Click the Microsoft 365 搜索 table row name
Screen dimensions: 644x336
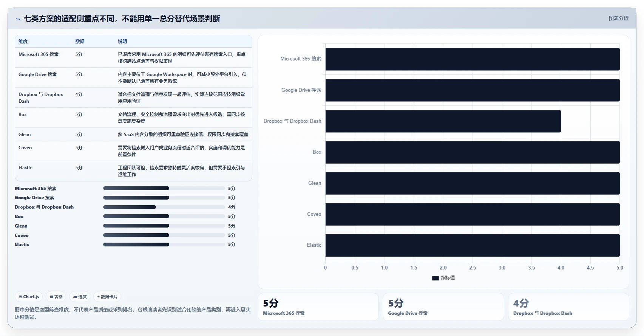(39, 54)
